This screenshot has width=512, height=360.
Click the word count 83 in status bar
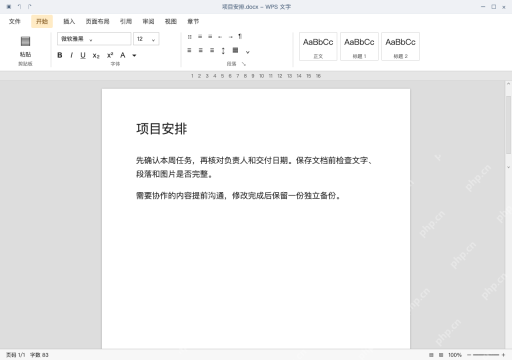pos(39,355)
